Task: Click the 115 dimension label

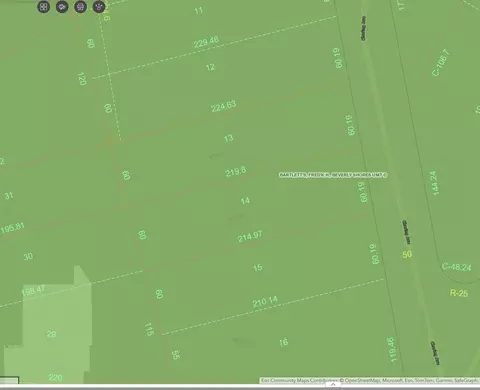Action: tap(149, 329)
